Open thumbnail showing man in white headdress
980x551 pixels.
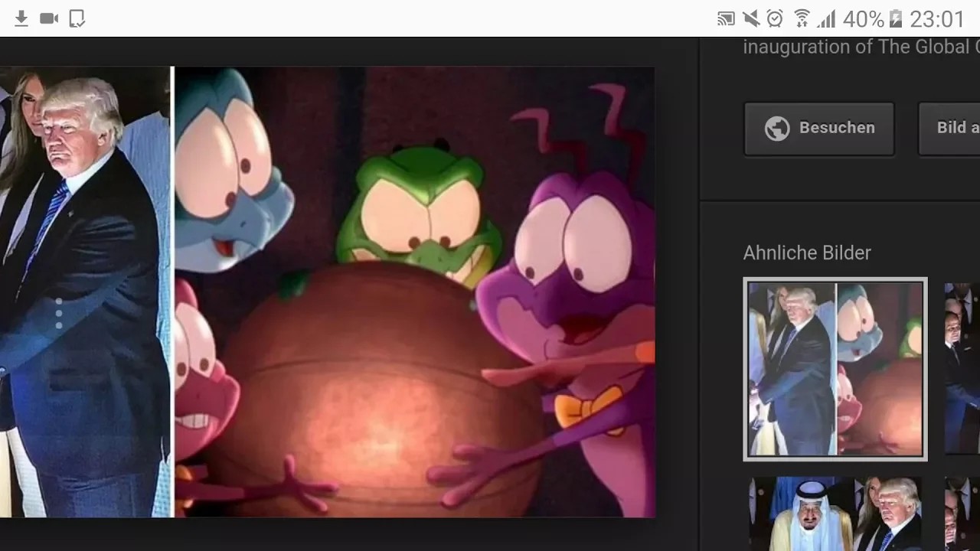click(x=835, y=513)
